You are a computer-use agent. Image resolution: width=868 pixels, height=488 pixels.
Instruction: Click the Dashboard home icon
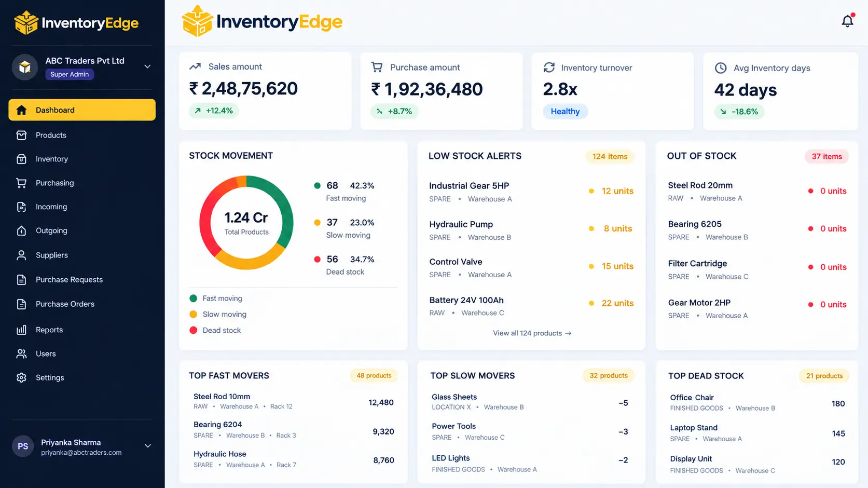21,110
